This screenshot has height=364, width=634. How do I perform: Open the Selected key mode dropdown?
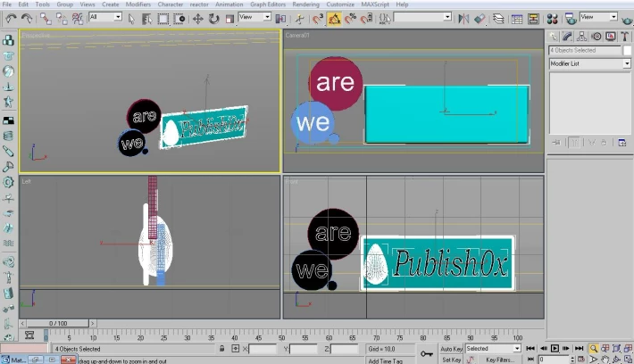click(x=493, y=349)
